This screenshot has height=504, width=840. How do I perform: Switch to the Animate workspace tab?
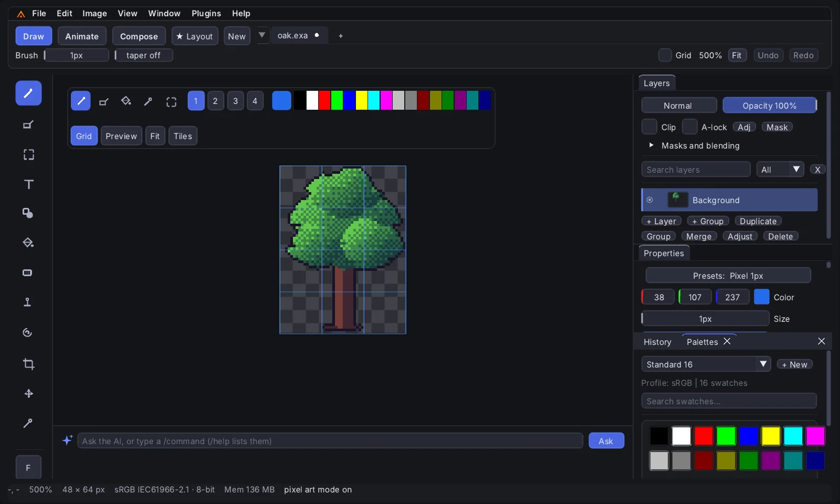coord(82,36)
